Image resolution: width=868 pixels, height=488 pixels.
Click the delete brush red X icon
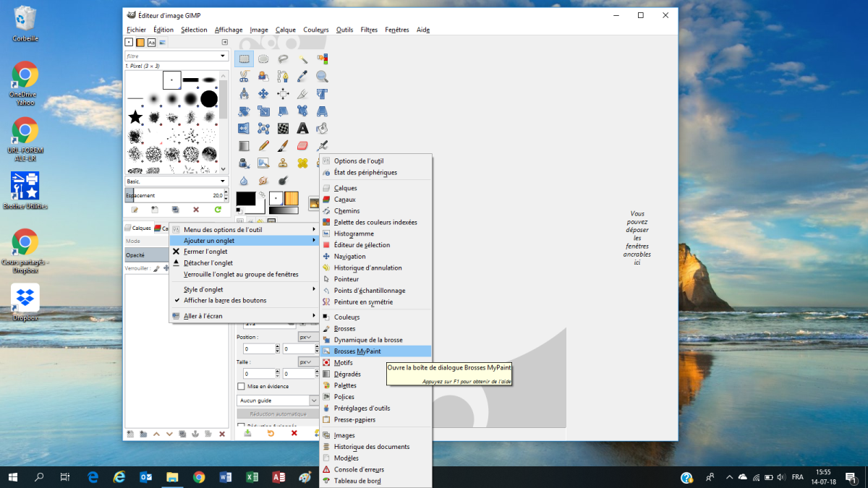click(196, 210)
